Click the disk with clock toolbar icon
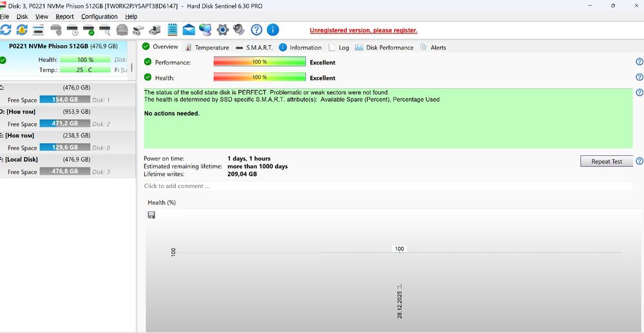The image size is (644, 333). [72, 30]
